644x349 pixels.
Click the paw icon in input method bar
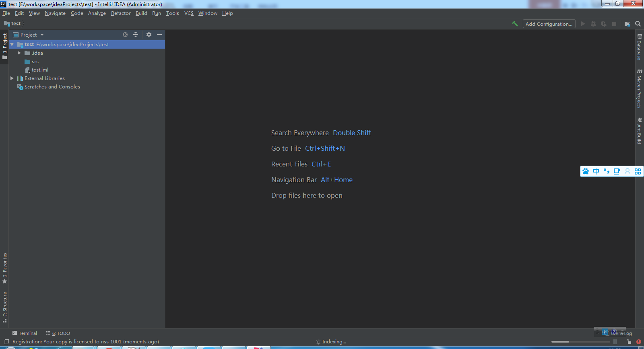point(586,171)
